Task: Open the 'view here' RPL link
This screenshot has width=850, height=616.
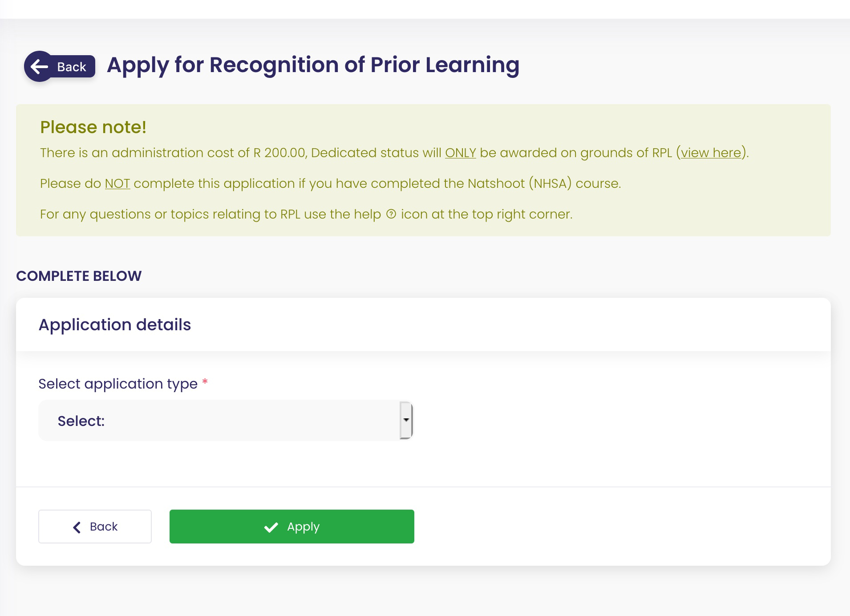Action: pos(711,153)
